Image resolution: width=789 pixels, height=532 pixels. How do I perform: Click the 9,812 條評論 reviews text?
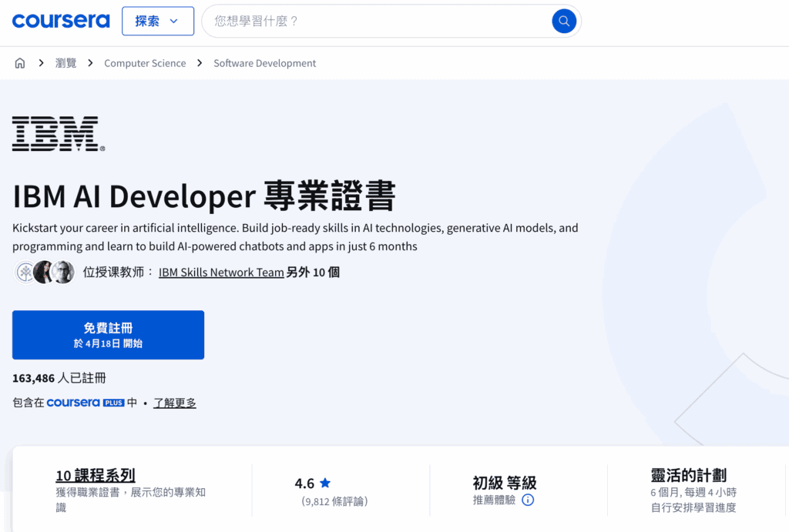pos(334,501)
